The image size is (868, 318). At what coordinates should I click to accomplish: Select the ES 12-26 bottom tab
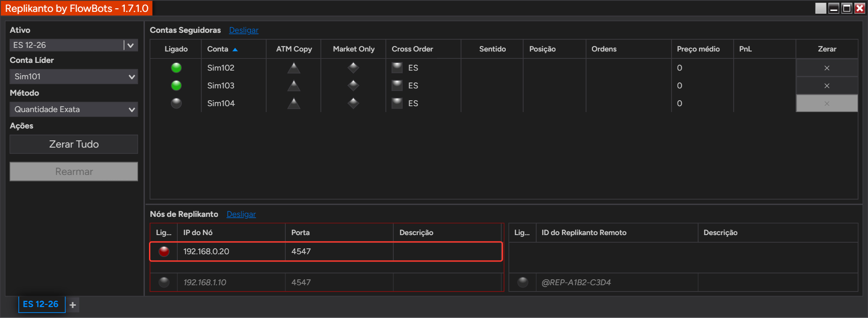41,304
